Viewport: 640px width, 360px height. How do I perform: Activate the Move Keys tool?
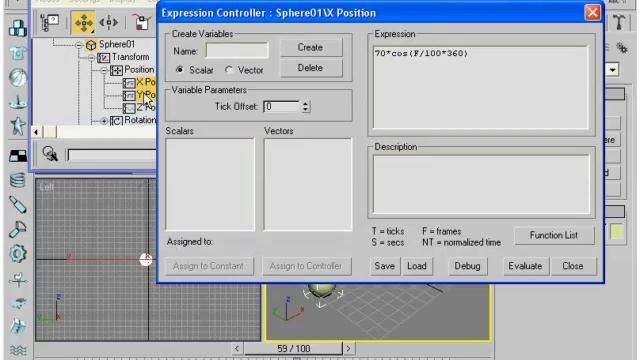[83, 22]
